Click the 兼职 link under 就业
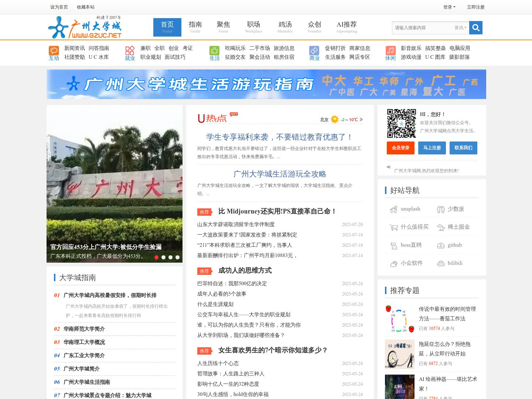This screenshot has width=532, height=399. click(x=146, y=48)
